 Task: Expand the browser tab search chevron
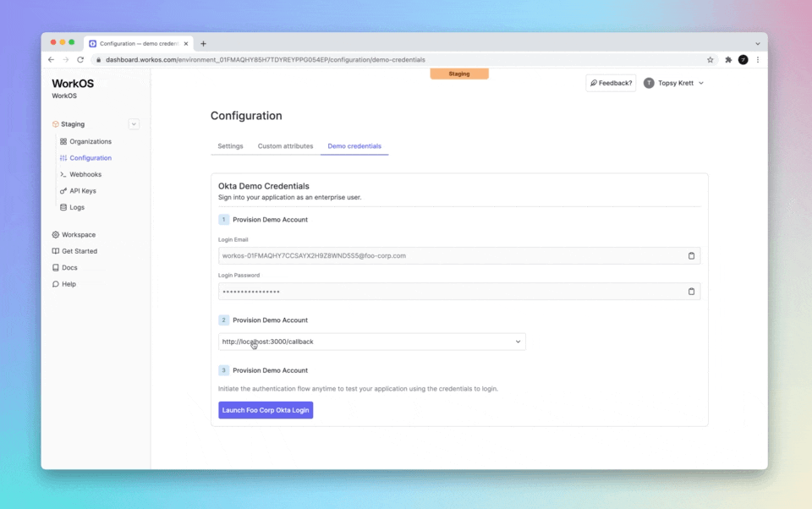tap(757, 43)
